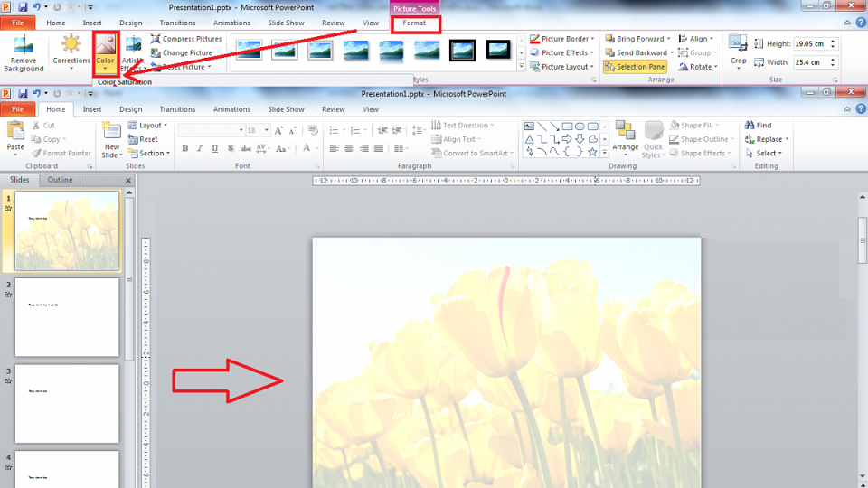Click the Paste icon in the Clipboard group
This screenshot has height=488, width=868.
(15, 133)
